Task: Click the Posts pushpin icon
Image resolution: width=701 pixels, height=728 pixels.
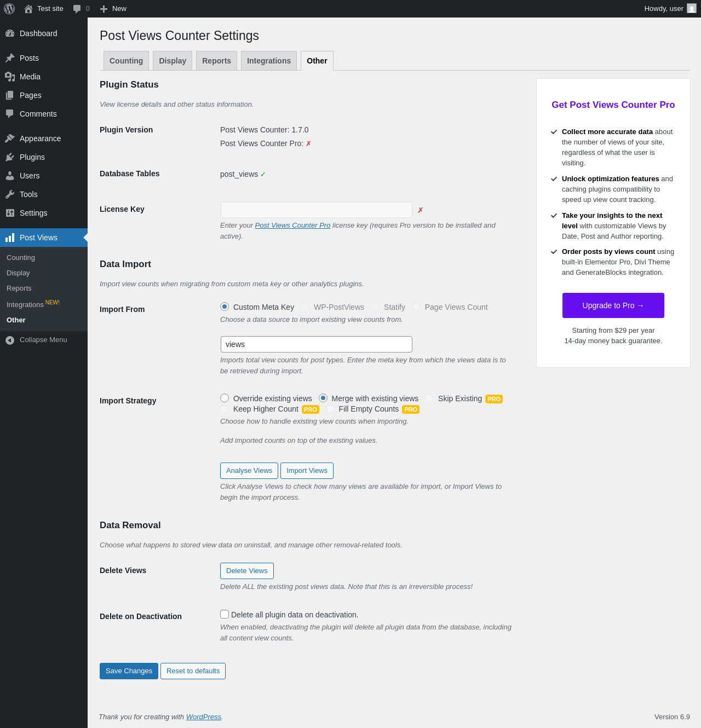Action: tap(10, 58)
